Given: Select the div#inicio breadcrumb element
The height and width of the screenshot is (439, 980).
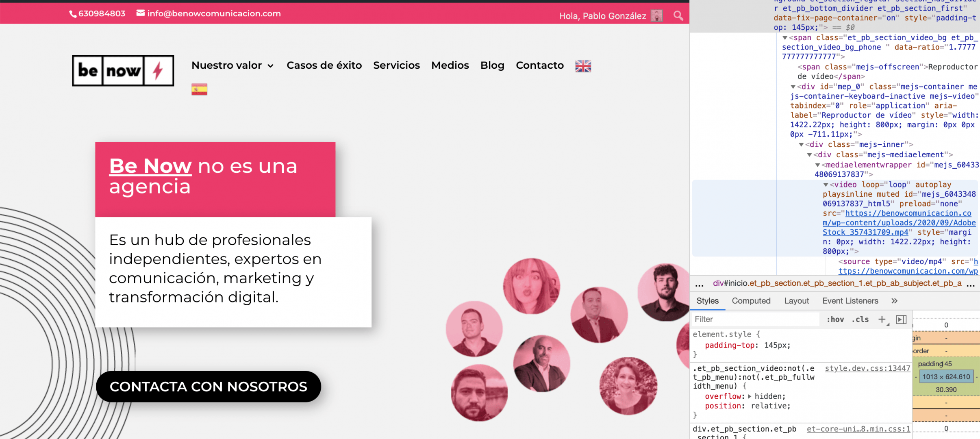Looking at the screenshot, I should pyautogui.click(x=837, y=283).
